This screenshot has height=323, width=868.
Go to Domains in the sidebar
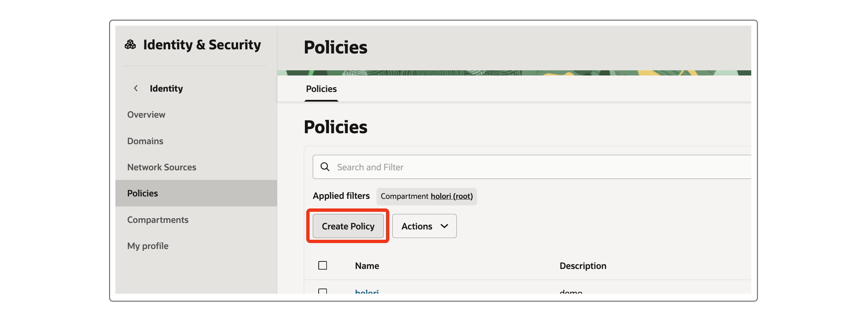click(x=145, y=141)
